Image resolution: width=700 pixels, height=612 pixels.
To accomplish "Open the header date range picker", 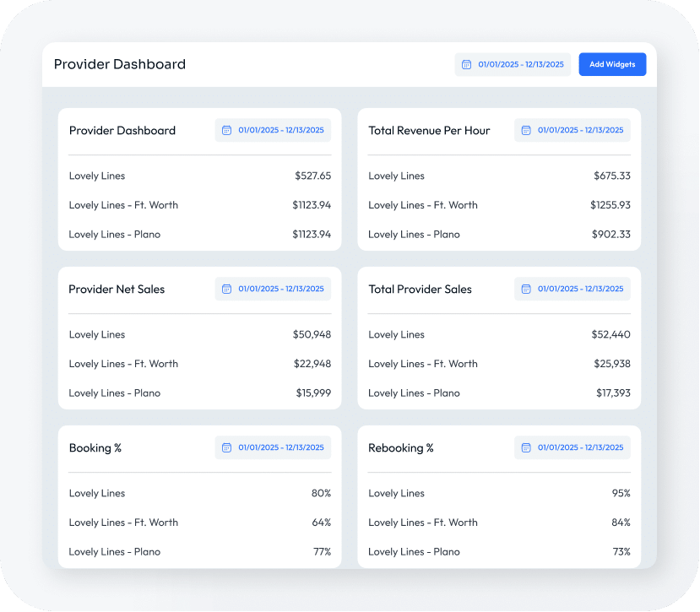I will (513, 64).
